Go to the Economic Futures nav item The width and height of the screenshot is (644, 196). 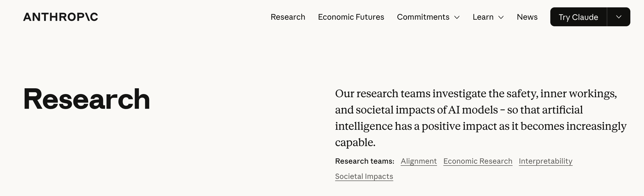pyautogui.click(x=351, y=17)
